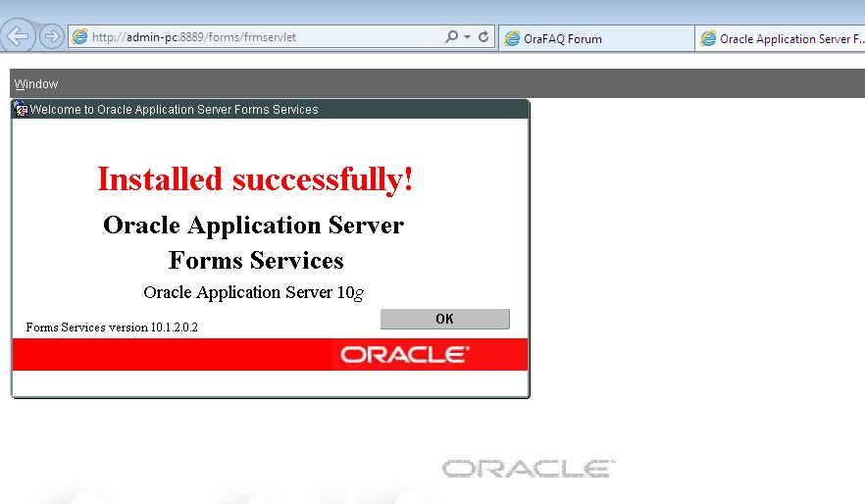Refresh the page with the reload icon

coord(483,37)
